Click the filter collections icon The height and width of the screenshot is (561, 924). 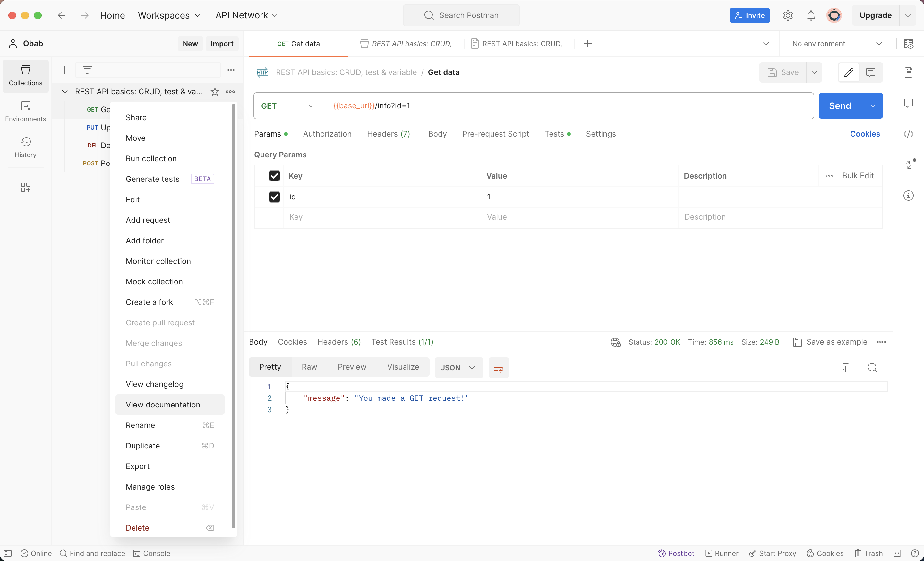[x=87, y=70]
